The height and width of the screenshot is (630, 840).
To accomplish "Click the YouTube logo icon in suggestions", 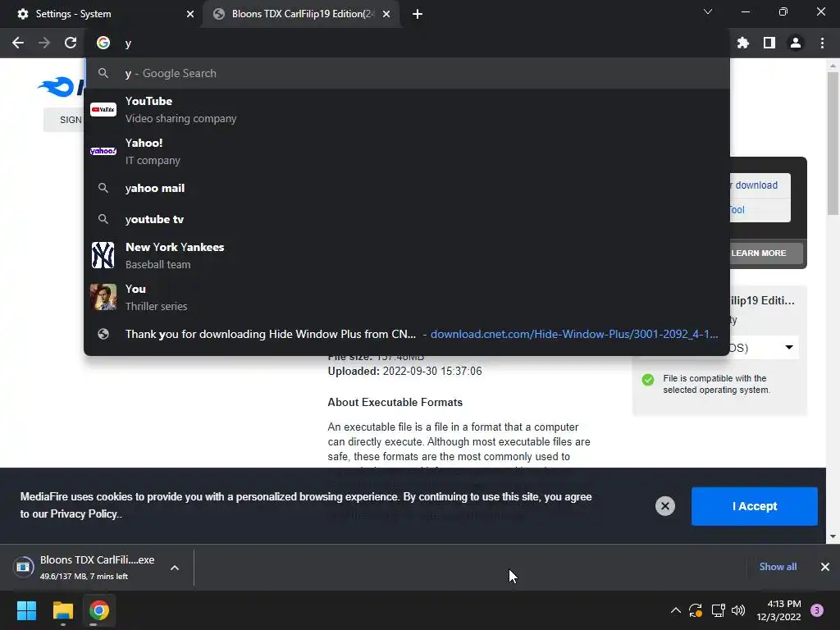I will (103, 109).
